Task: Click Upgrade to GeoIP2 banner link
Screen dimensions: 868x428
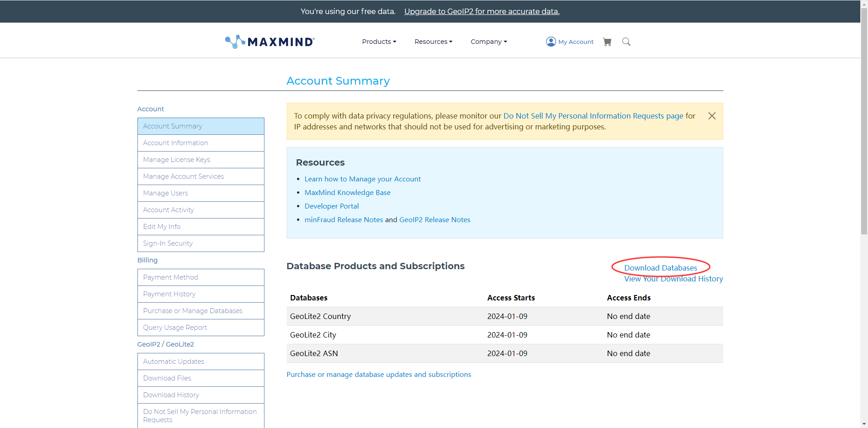Action: point(481,11)
